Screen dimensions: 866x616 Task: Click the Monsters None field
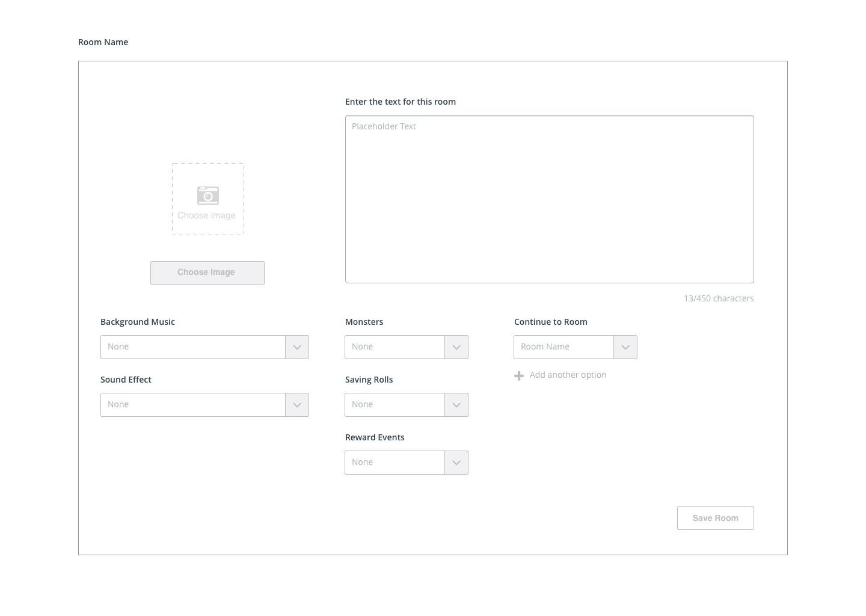point(395,347)
